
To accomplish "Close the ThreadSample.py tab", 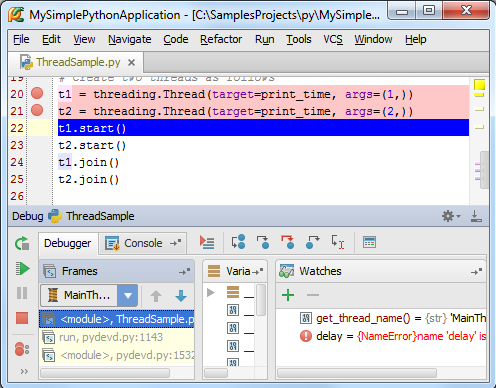I will 132,62.
